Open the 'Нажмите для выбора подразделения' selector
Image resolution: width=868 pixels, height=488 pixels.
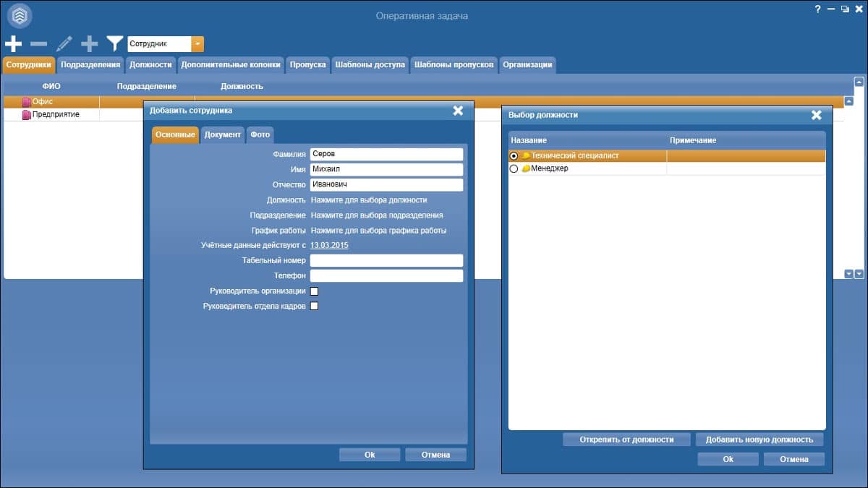pos(376,215)
